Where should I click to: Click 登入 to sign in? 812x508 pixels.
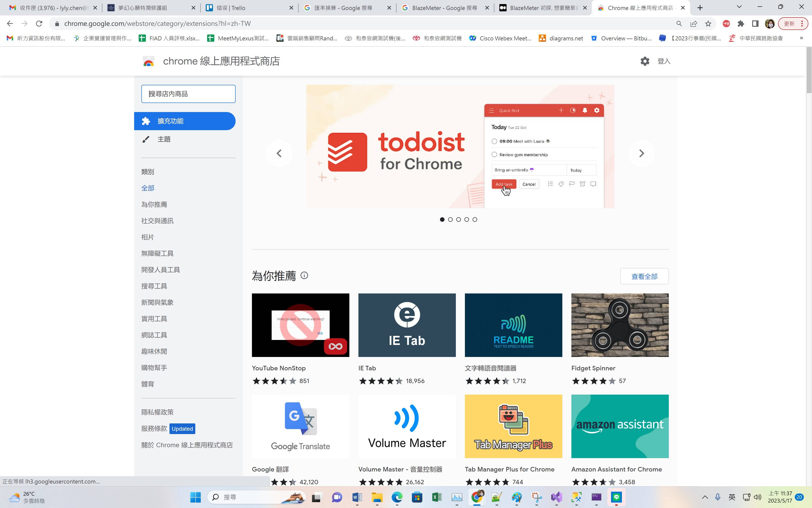coord(664,61)
